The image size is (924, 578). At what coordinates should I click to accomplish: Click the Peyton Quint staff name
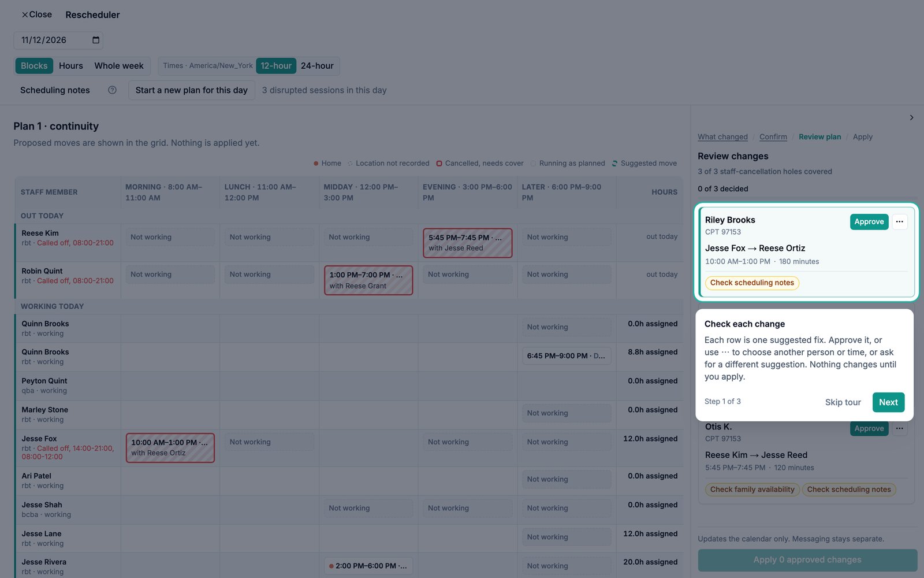tap(44, 381)
